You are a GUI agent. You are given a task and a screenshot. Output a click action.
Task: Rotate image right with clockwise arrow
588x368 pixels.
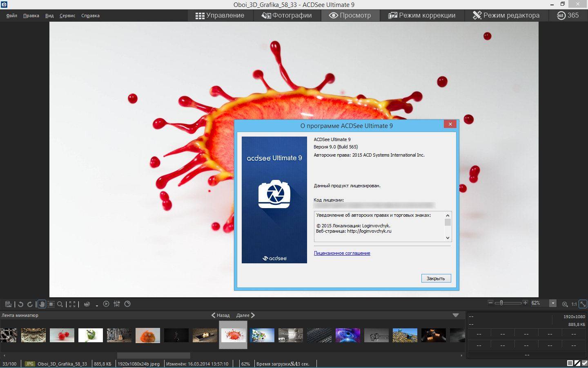click(30, 304)
